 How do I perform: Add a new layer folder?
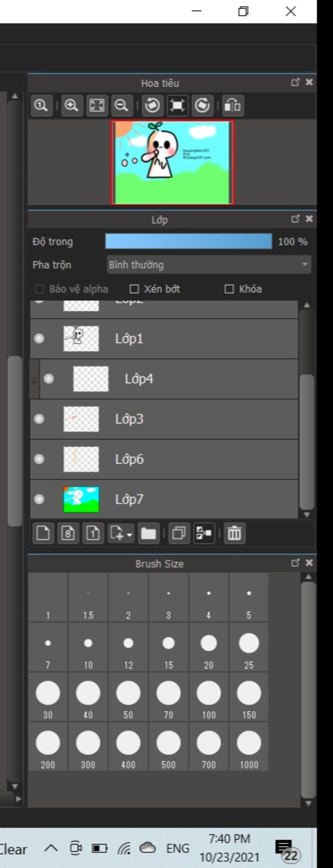pyautogui.click(x=148, y=533)
